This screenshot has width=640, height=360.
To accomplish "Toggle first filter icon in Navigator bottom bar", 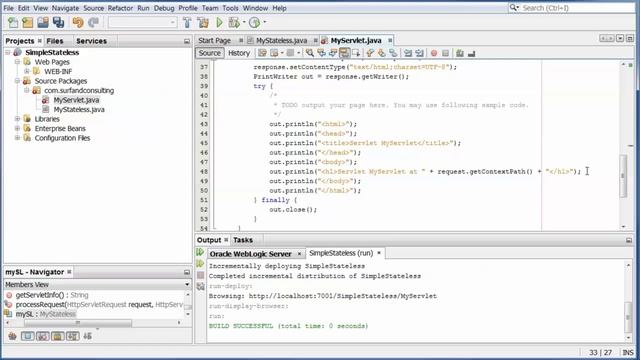I will tap(12, 336).
